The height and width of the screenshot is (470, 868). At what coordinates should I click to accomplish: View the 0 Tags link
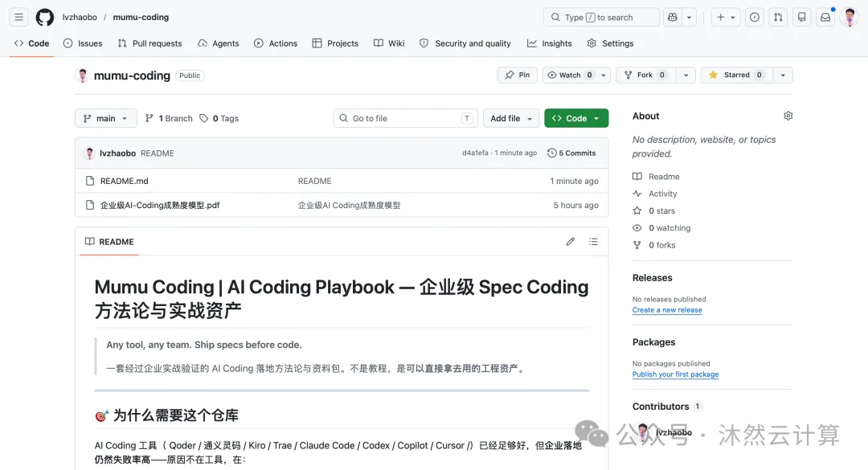click(x=219, y=118)
